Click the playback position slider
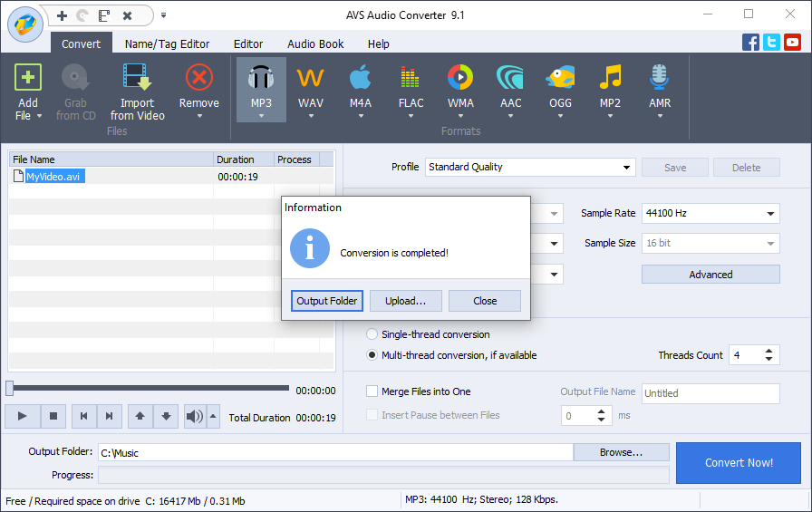This screenshot has height=512, width=812. tap(150, 388)
